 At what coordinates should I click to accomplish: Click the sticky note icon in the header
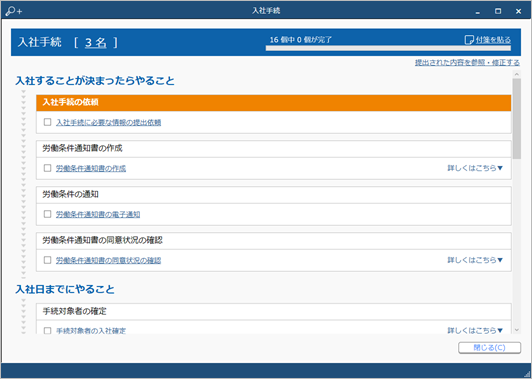[469, 40]
